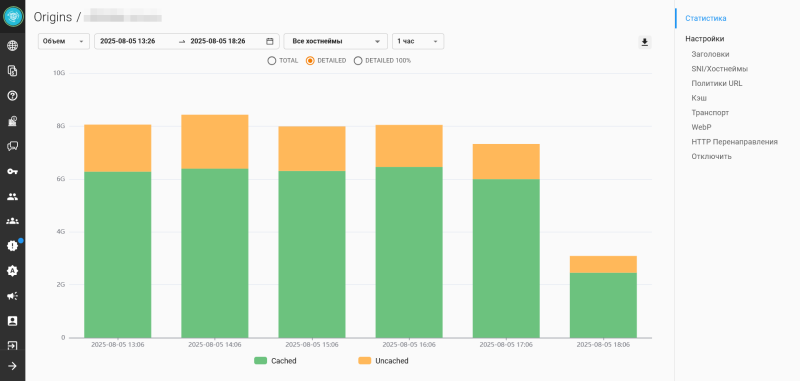Open the calendar icon in date range field

(x=270, y=41)
